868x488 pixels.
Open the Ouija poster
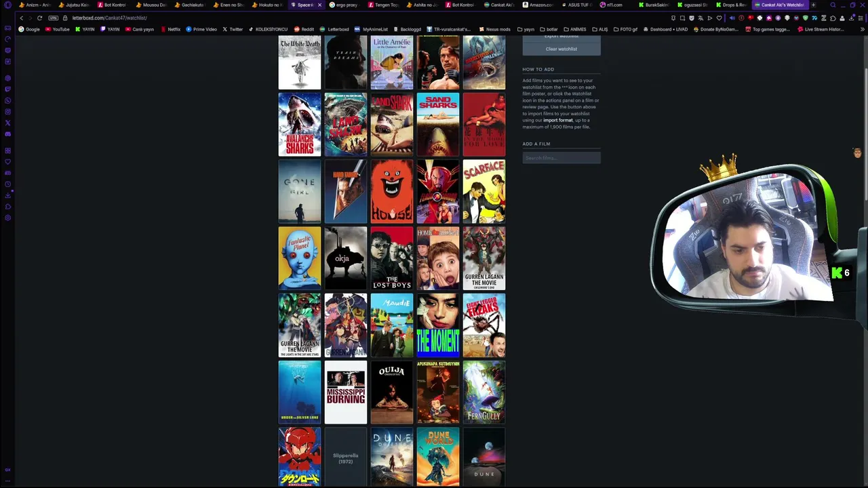392,392
